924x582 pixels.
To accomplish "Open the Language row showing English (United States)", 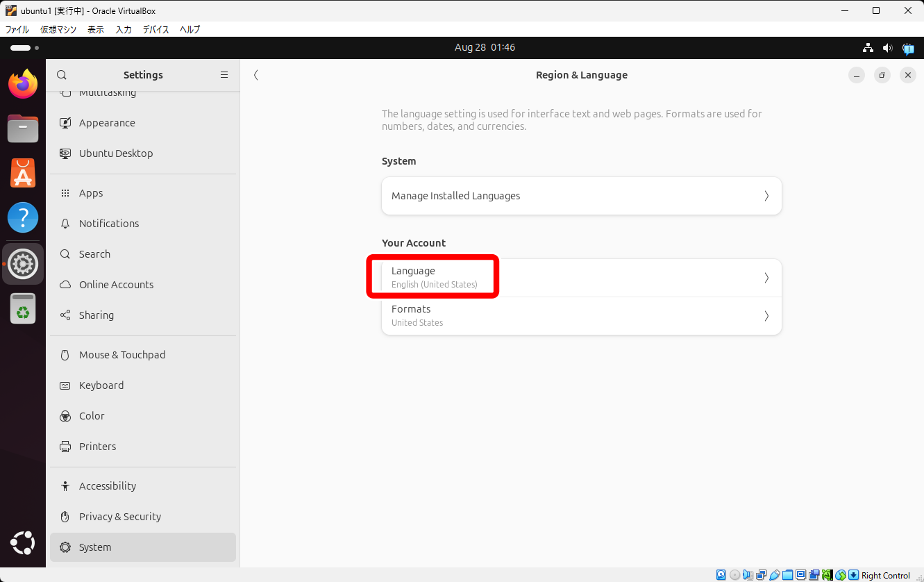I will click(582, 278).
